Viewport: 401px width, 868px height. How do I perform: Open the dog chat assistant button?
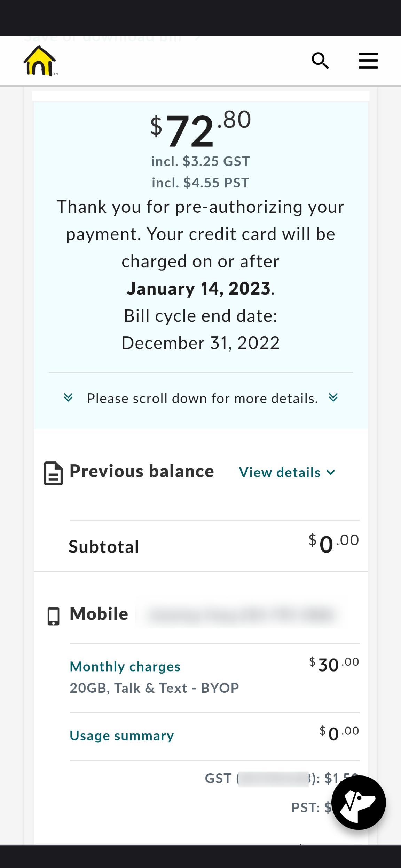point(359,803)
